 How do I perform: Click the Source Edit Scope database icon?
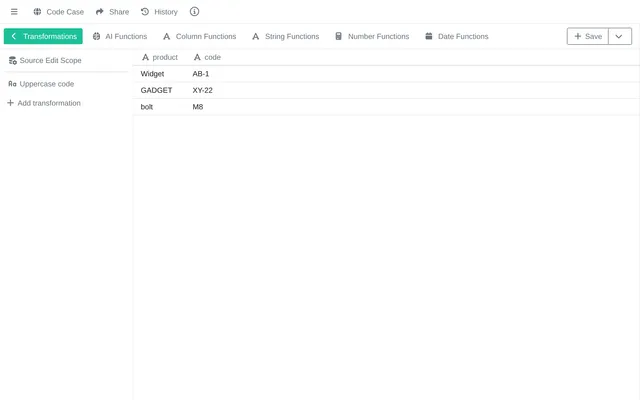[13, 60]
